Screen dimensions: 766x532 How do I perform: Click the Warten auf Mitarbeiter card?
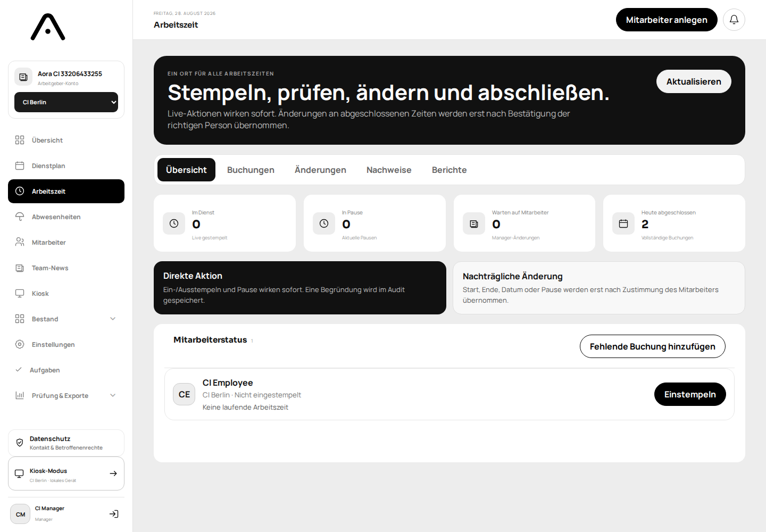tap(524, 223)
